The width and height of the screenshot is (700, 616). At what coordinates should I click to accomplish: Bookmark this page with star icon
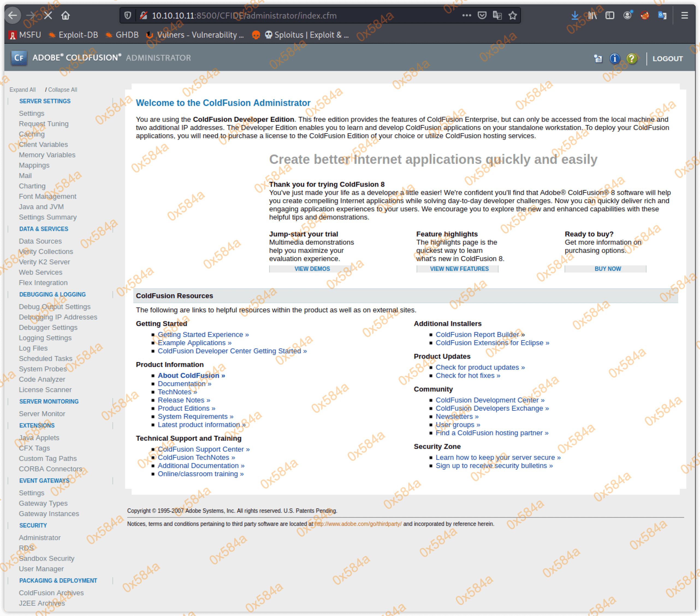(x=512, y=15)
